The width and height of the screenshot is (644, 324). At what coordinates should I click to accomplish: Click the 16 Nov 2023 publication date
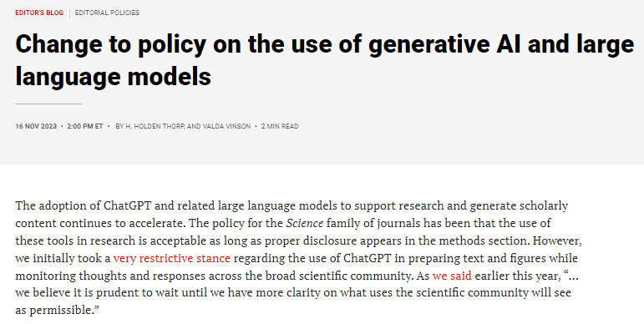coord(36,126)
